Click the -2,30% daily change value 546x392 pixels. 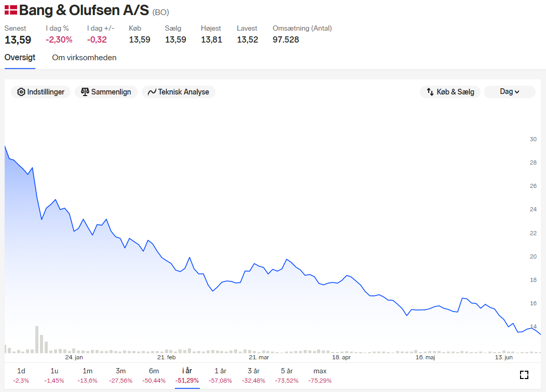(x=59, y=40)
